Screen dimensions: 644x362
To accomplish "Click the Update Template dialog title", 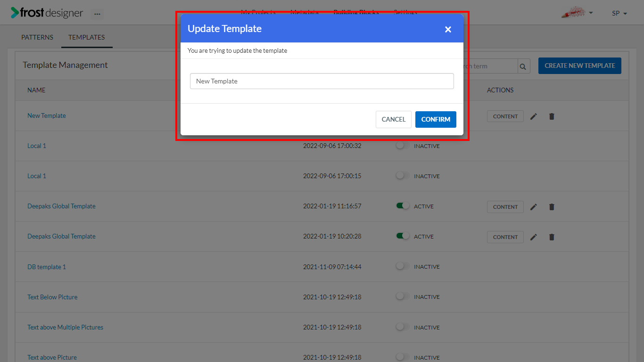I will click(224, 29).
